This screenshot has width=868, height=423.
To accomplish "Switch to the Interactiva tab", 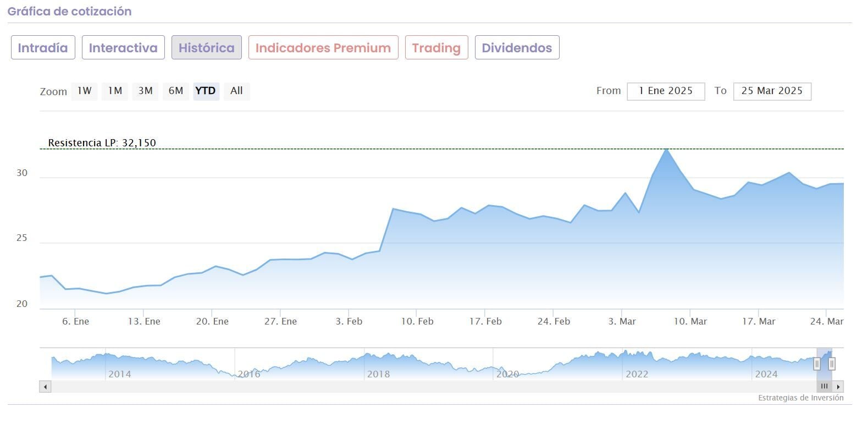I will pos(123,48).
